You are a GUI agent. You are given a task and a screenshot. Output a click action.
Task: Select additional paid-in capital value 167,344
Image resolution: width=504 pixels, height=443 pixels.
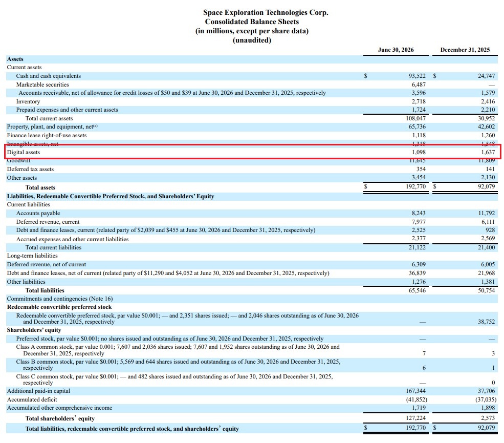tap(415, 391)
